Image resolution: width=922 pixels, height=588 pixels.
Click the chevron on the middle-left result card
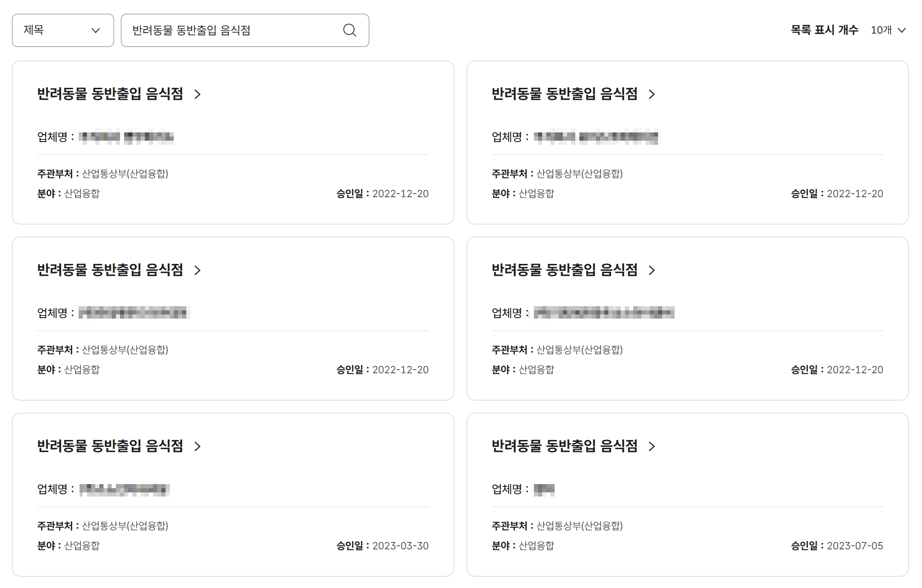click(198, 271)
